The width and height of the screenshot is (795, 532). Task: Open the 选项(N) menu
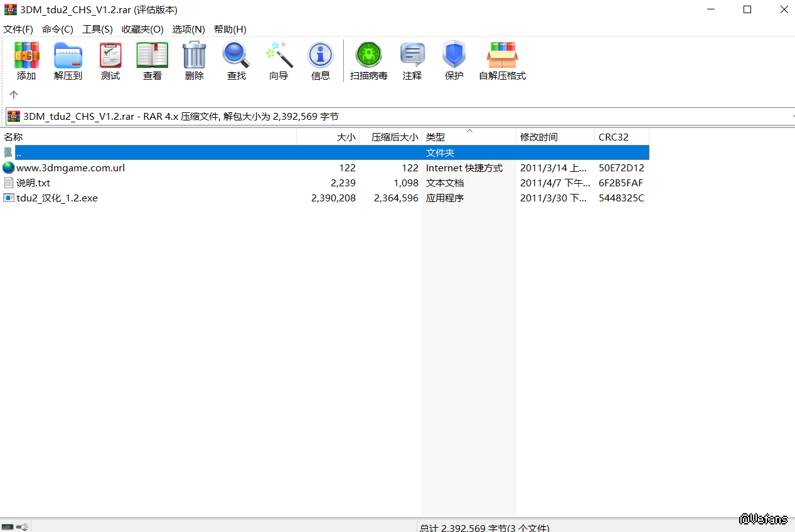(x=188, y=29)
